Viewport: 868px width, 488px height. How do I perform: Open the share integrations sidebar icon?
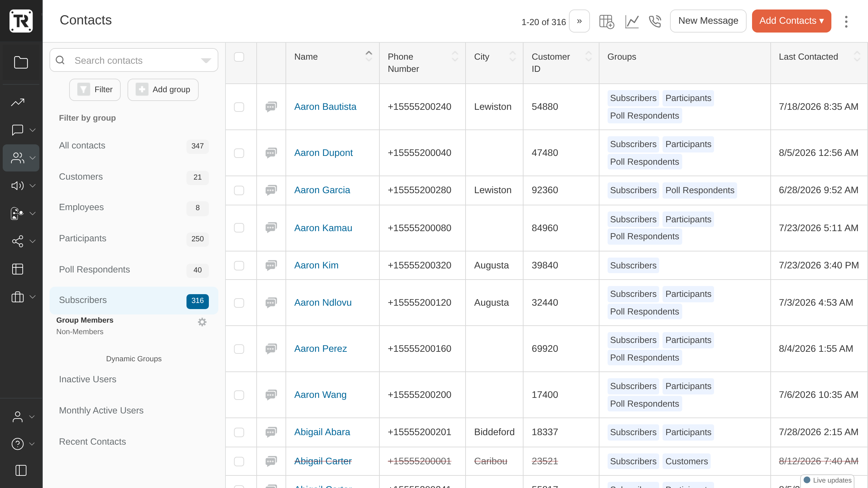click(x=18, y=241)
